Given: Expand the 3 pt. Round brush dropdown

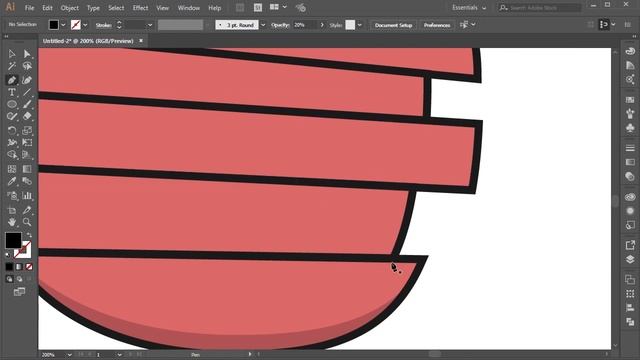Looking at the screenshot, I should 263,25.
